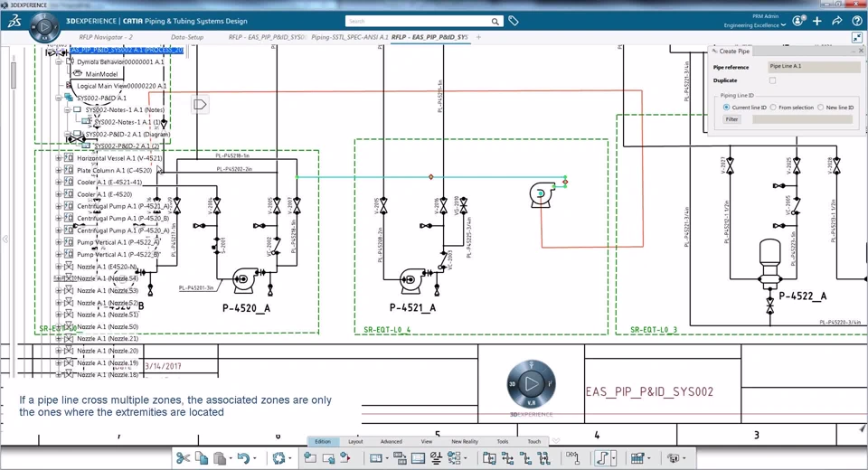Image resolution: width=868 pixels, height=470 pixels.
Task: Open the Advanced tab
Action: click(392, 441)
